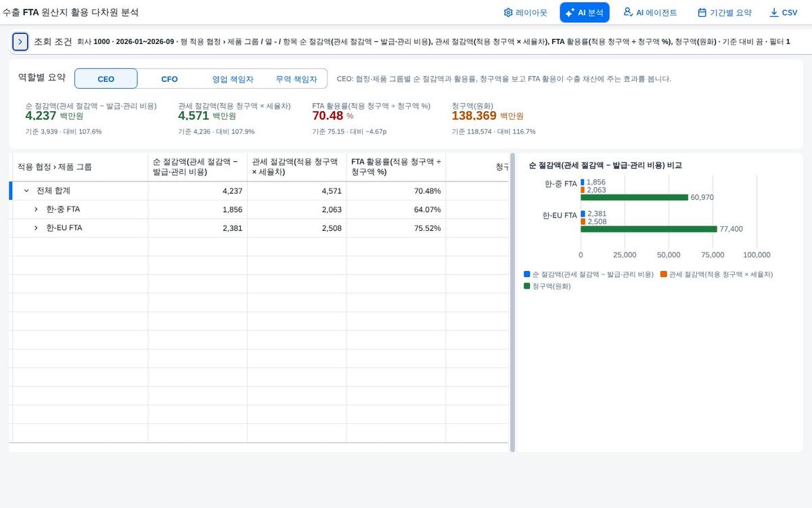The image size is (812, 508).
Task: Click the 한-중 FTA chart axis label
Action: click(x=561, y=184)
